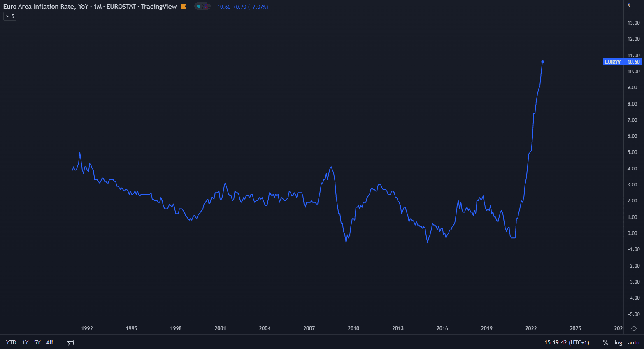
Task: Open timezone menu showing 15:19:42 (UTC+1)
Action: pos(567,342)
